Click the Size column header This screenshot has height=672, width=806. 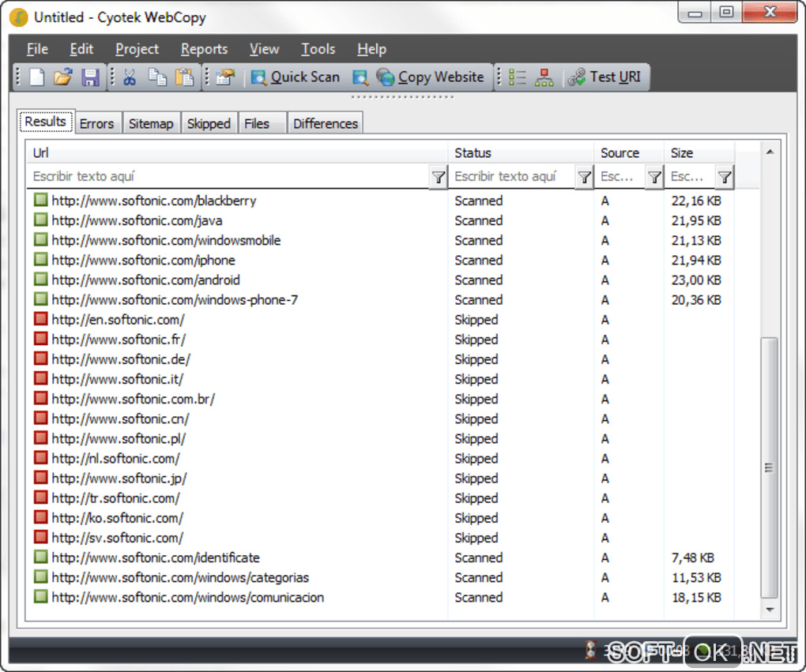point(699,152)
